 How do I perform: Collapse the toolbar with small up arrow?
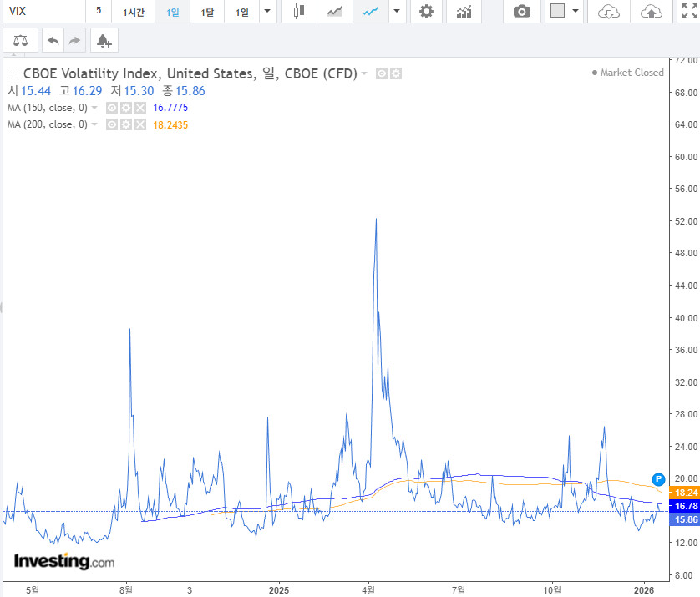point(14,55)
